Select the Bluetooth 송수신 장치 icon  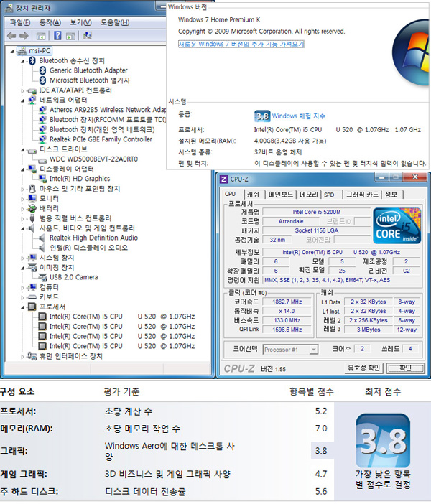coord(32,60)
